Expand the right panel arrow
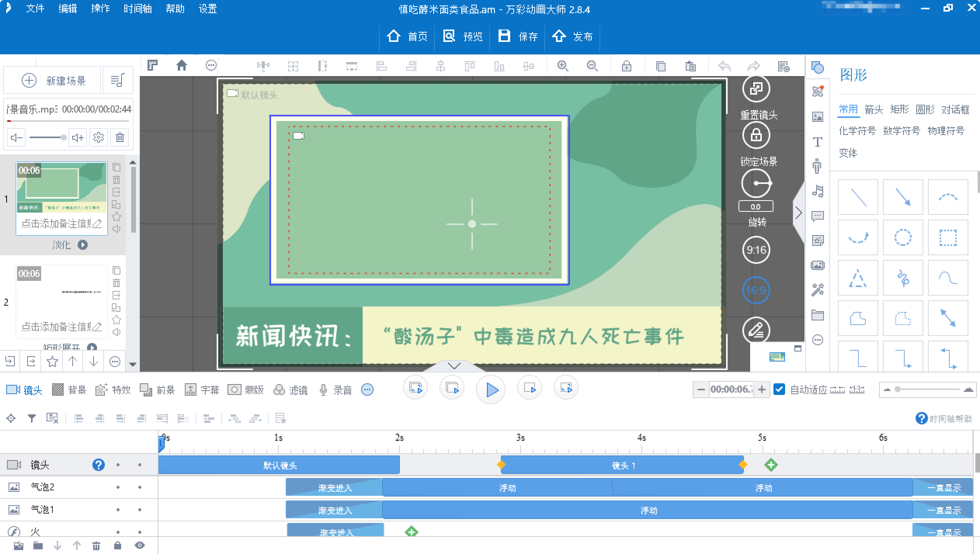This screenshot has width=980, height=554. (798, 213)
